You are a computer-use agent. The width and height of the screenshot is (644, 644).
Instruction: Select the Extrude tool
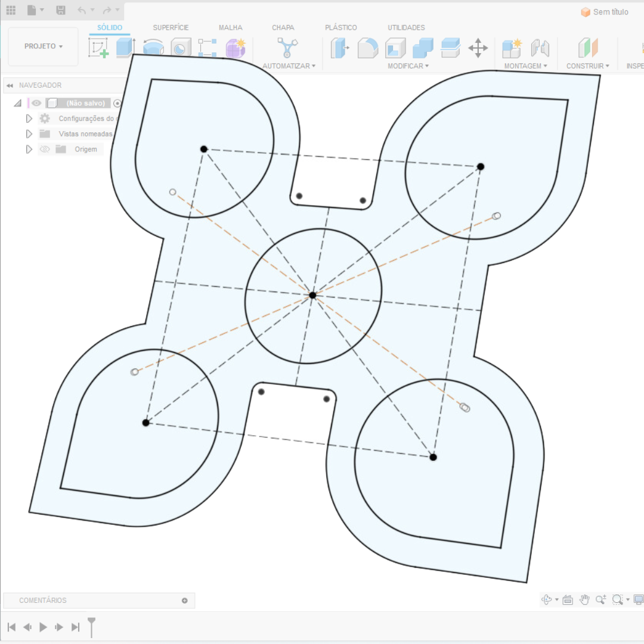point(125,48)
